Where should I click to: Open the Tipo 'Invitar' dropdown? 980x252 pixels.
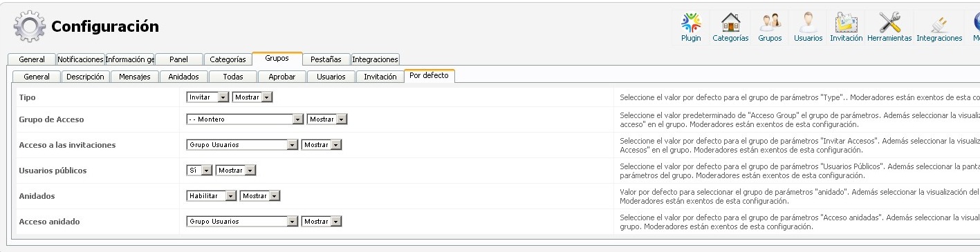point(208,97)
